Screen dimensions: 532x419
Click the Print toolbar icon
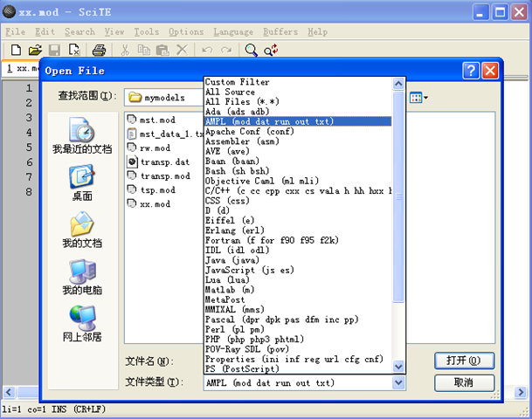(99, 50)
